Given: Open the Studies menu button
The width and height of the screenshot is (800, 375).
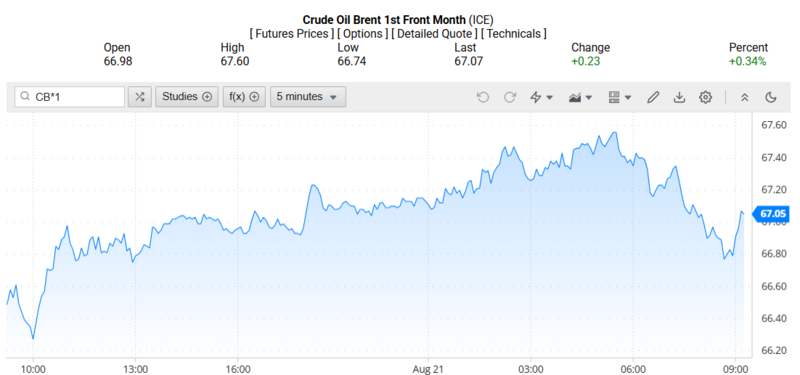Looking at the screenshot, I should tap(187, 96).
